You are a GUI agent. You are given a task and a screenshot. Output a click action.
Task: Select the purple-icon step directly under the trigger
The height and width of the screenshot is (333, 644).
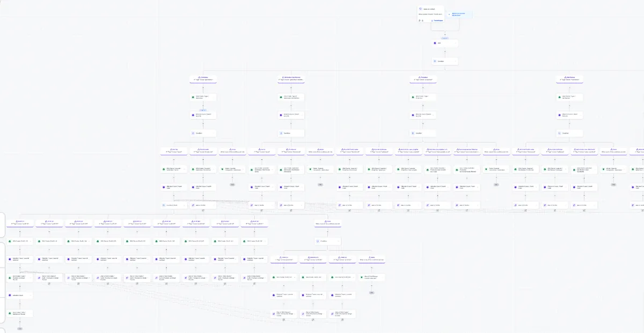tap(445, 43)
